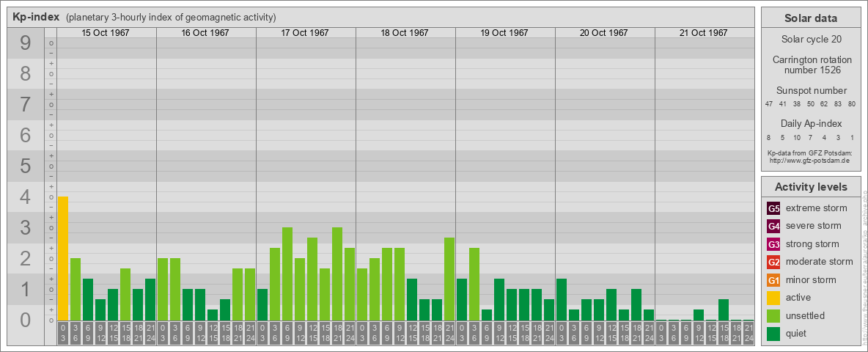This screenshot has height=352, width=868.
Task: Click sunspot number 83
Action: [x=837, y=103]
